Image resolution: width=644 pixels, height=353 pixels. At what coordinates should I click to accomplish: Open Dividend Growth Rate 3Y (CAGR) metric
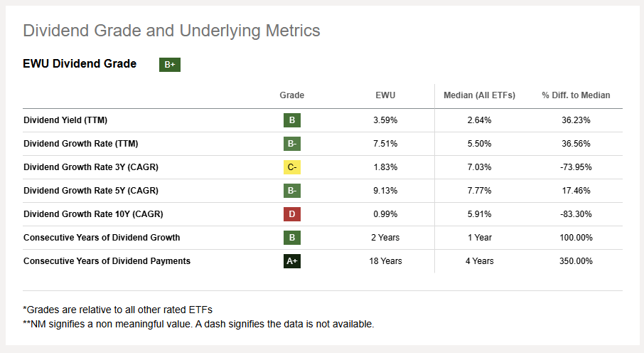click(x=90, y=167)
